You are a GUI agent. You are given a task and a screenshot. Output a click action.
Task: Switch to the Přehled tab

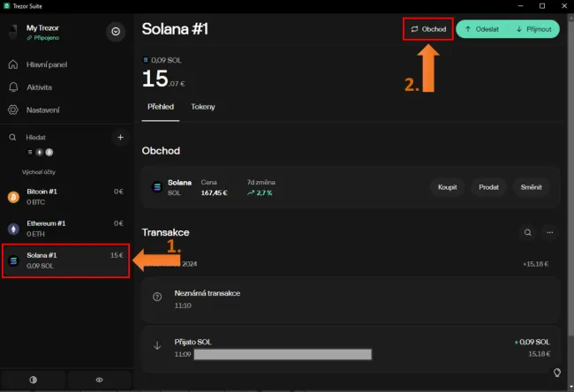pos(161,107)
